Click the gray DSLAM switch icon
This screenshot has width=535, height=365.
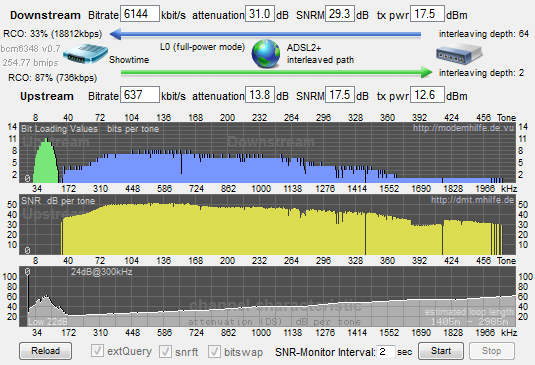(459, 55)
